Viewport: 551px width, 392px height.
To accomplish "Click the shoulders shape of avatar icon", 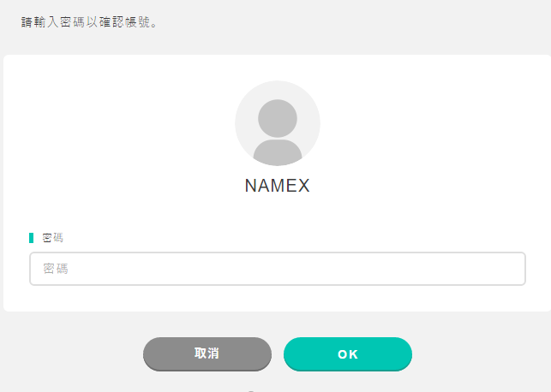I will click(278, 152).
